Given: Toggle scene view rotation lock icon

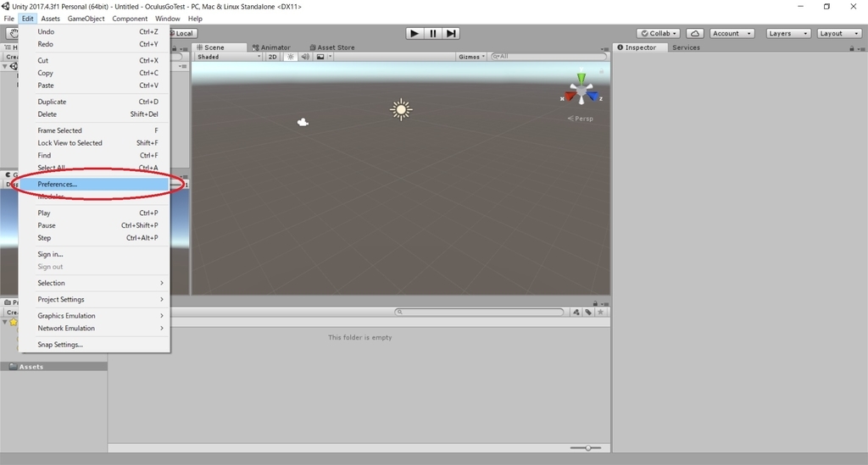Looking at the screenshot, I should coord(601,71).
